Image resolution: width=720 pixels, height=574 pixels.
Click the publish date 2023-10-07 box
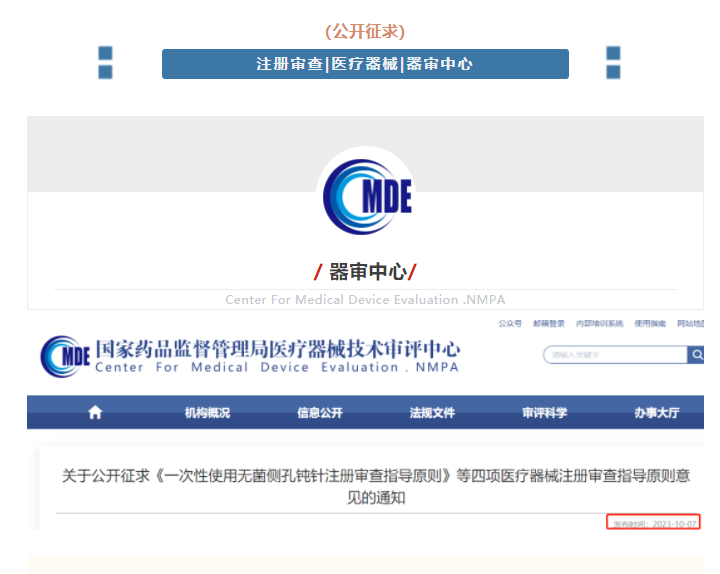tap(654, 522)
